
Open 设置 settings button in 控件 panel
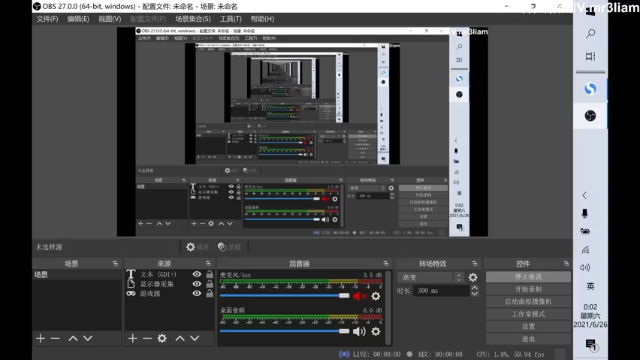[x=528, y=327]
